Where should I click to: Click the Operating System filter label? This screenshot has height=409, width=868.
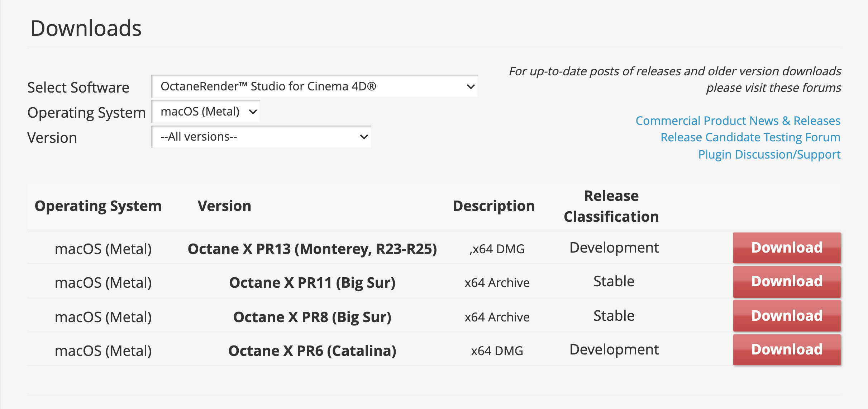click(87, 113)
